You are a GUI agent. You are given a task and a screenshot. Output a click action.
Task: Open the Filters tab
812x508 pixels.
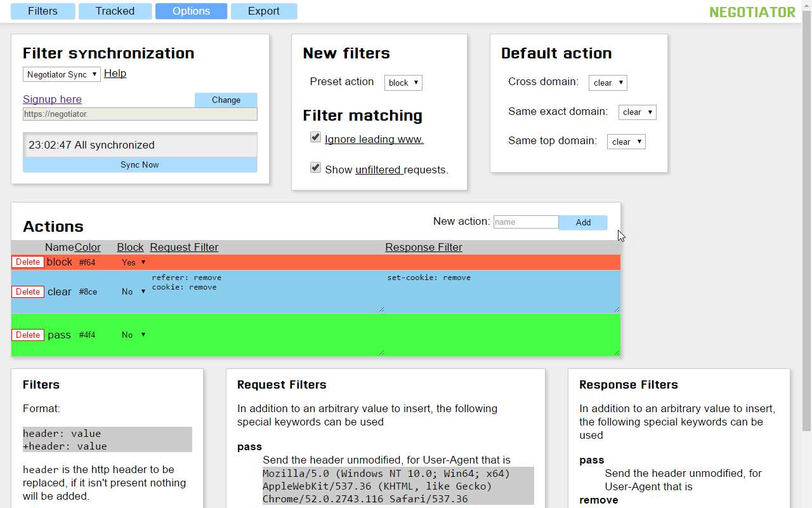click(x=43, y=11)
